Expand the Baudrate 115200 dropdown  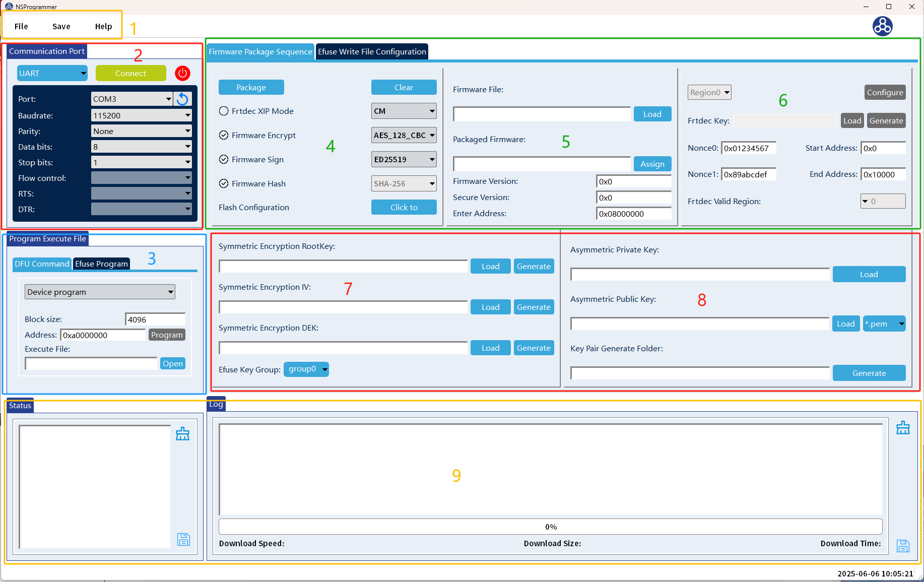coord(142,115)
